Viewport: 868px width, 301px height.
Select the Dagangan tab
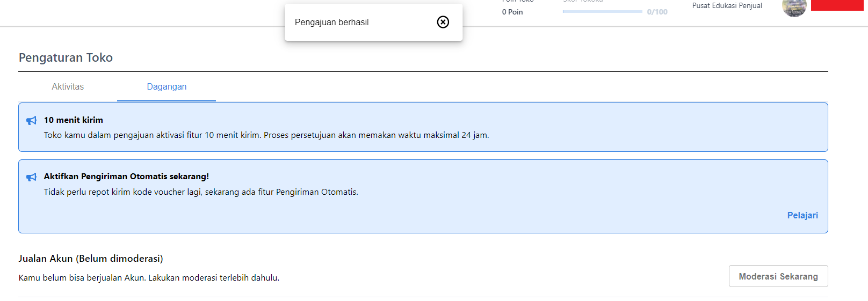[x=167, y=87]
